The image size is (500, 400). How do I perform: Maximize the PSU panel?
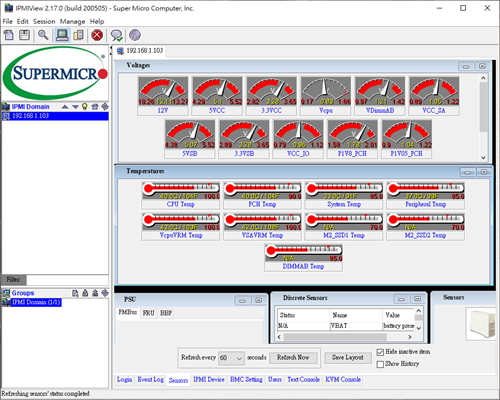[259, 300]
